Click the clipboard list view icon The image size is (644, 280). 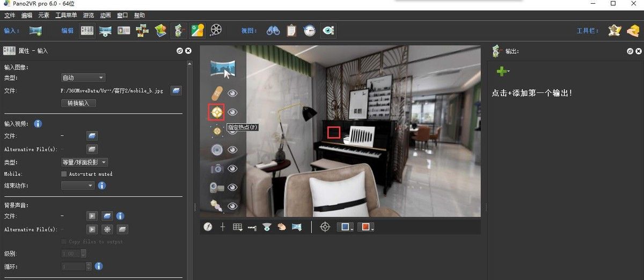(x=291, y=31)
